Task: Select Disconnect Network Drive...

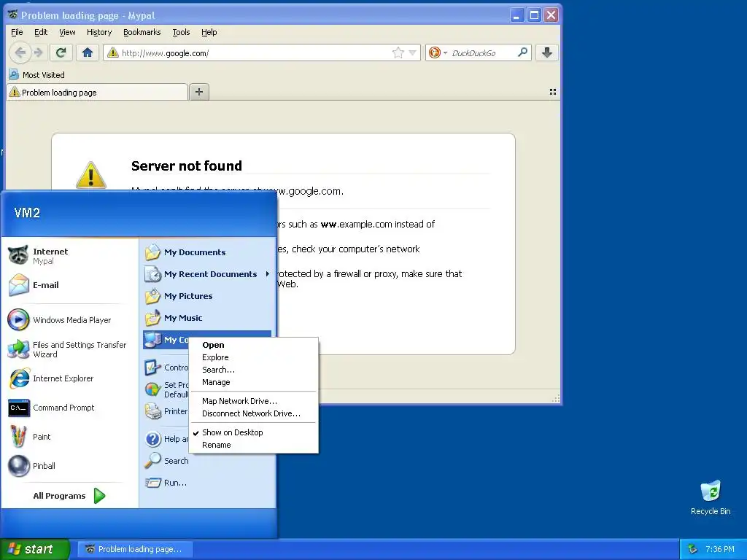Action: point(253,413)
